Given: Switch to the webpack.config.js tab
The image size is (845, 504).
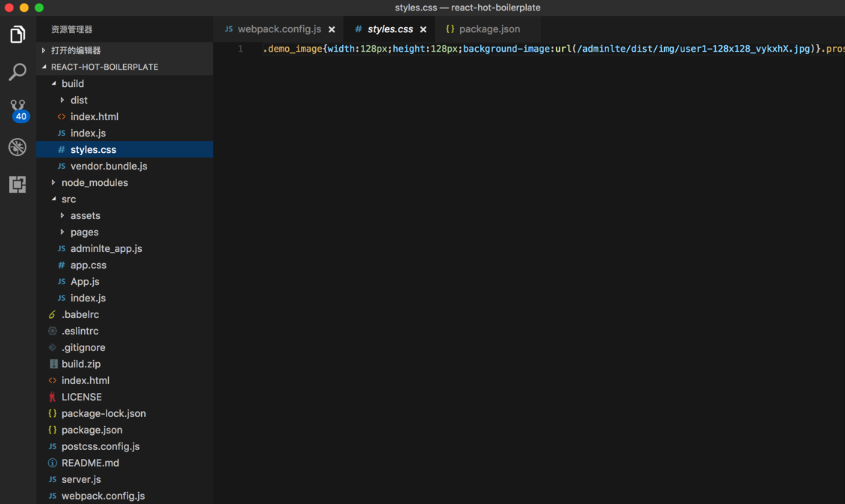Looking at the screenshot, I should 278,29.
